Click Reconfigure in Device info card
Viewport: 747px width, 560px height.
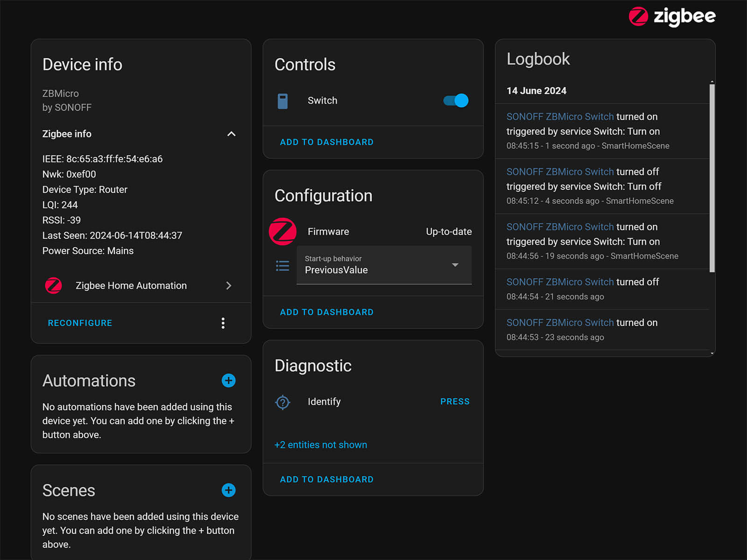(80, 323)
